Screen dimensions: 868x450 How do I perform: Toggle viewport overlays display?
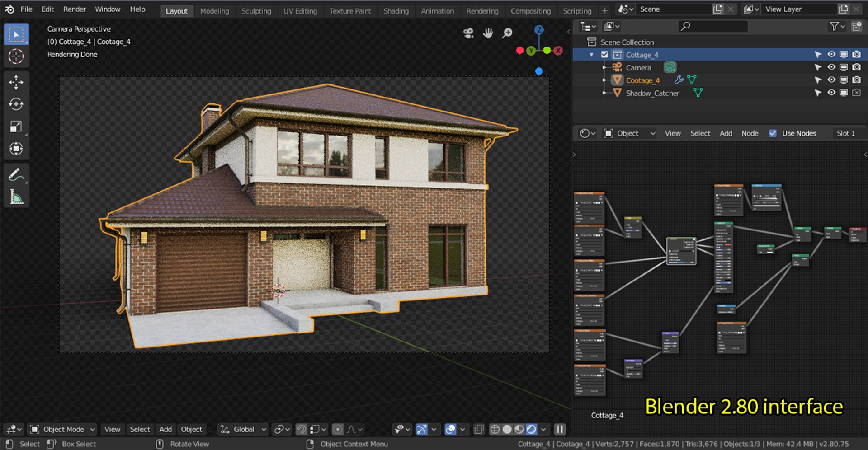(450, 429)
